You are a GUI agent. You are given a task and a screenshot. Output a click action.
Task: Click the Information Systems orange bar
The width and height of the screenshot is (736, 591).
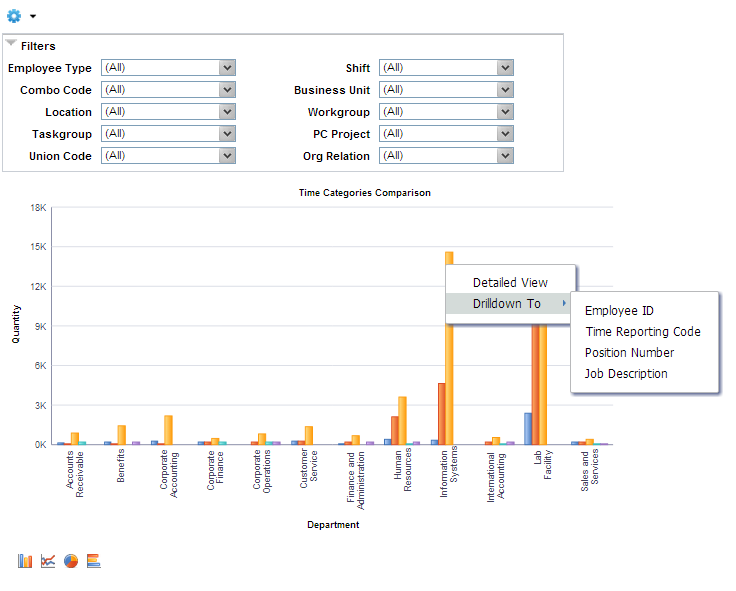pyautogui.click(x=449, y=384)
